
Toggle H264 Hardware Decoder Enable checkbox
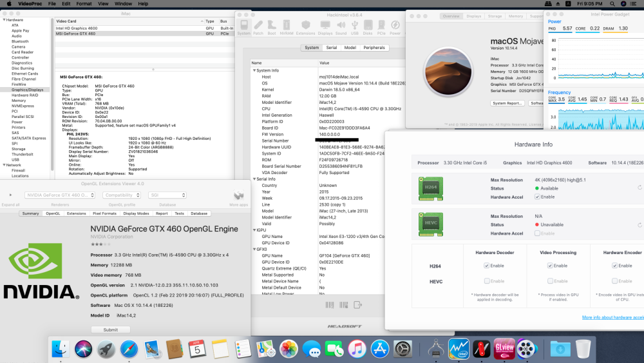coord(487,266)
